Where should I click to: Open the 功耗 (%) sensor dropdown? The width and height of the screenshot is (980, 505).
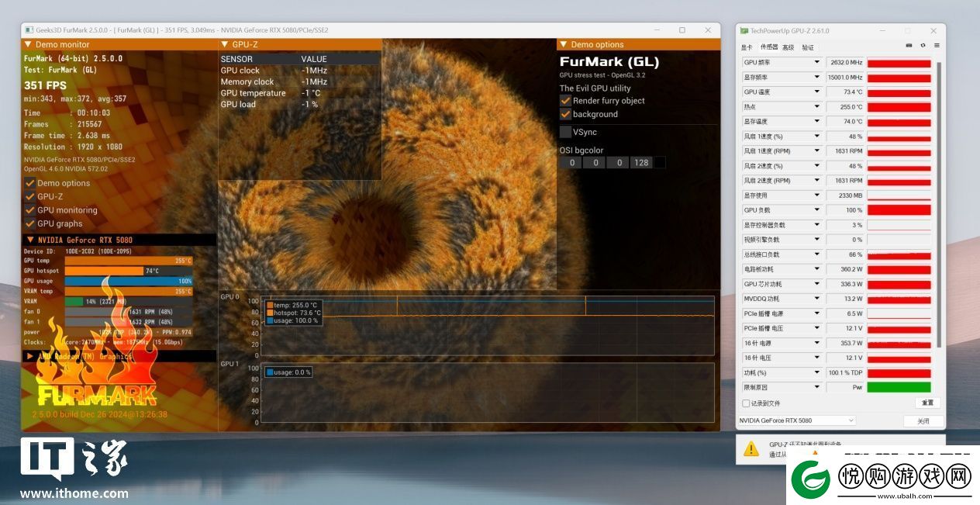coord(816,372)
